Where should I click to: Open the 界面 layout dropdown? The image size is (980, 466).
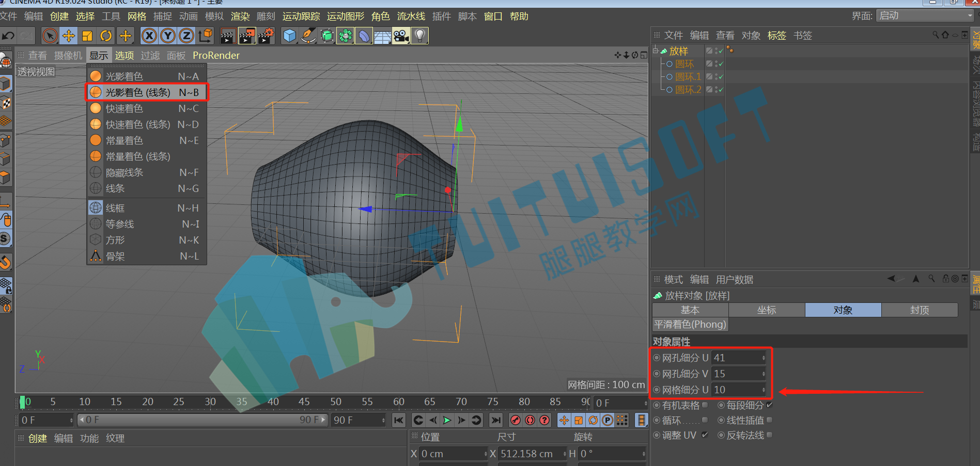click(x=925, y=15)
